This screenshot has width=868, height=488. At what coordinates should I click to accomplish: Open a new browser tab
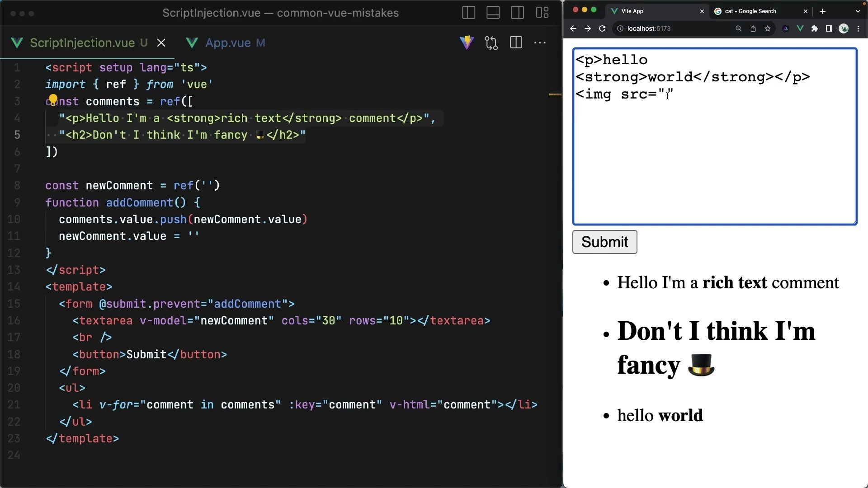823,11
